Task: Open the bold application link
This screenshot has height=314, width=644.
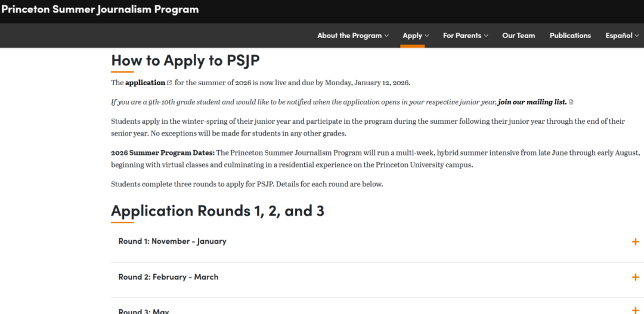Action: (145, 83)
